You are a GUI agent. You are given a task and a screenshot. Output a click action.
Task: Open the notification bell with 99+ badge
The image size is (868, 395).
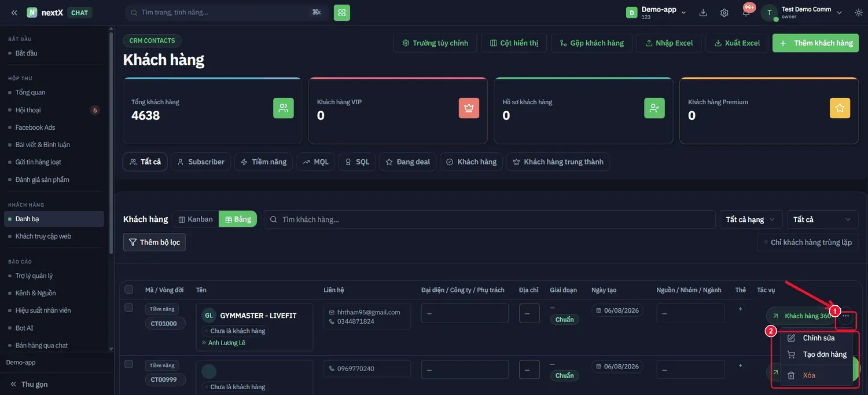pyautogui.click(x=746, y=12)
